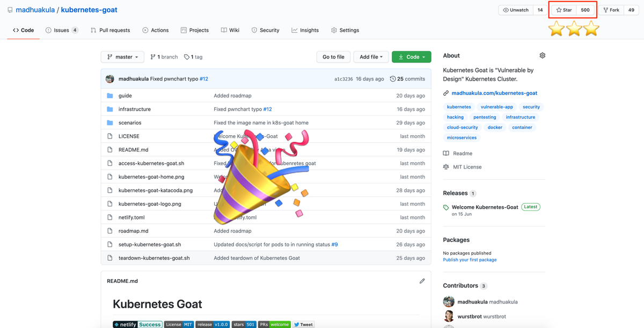Open the 49 forks count
644x328 pixels.
pyautogui.click(x=631, y=10)
